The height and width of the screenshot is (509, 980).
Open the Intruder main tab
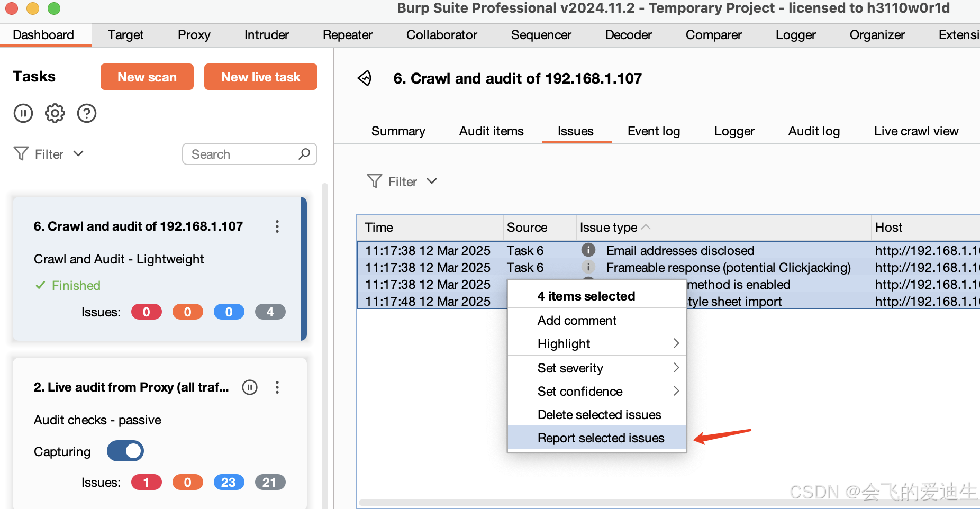click(267, 35)
